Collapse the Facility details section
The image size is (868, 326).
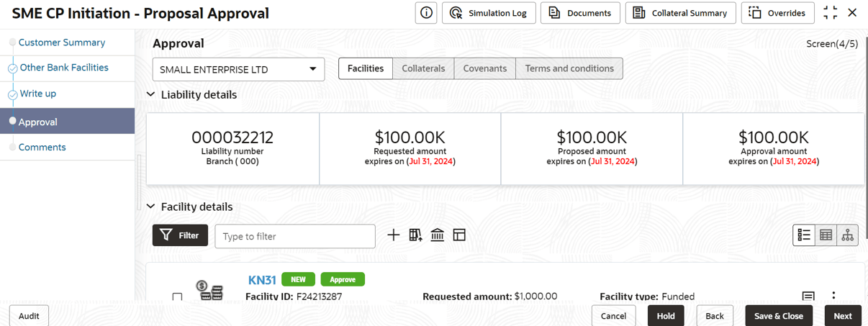click(x=150, y=207)
